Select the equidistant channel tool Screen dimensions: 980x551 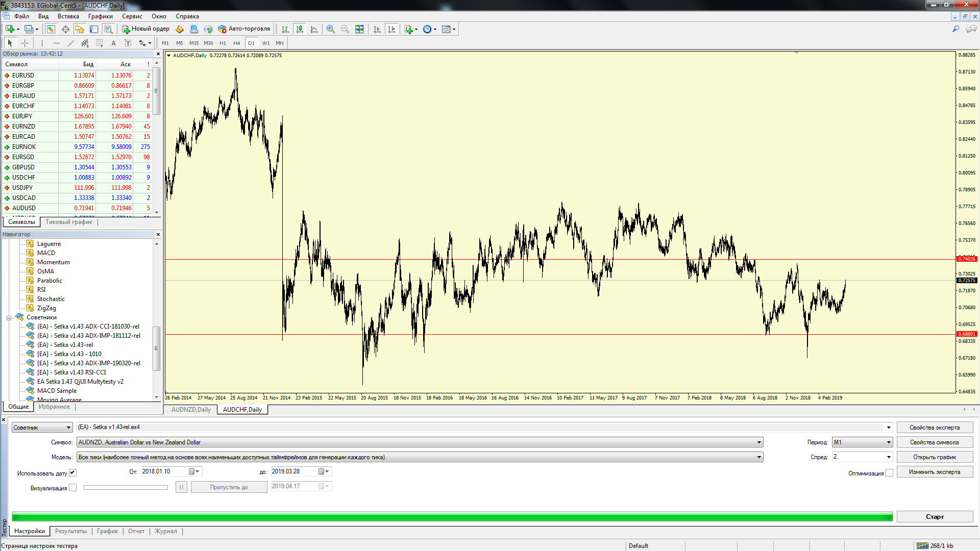[x=85, y=43]
